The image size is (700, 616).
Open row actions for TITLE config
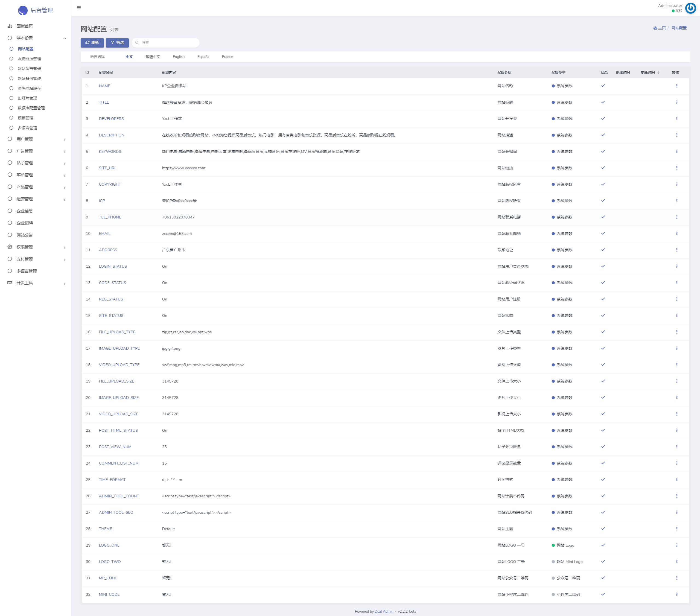click(677, 102)
